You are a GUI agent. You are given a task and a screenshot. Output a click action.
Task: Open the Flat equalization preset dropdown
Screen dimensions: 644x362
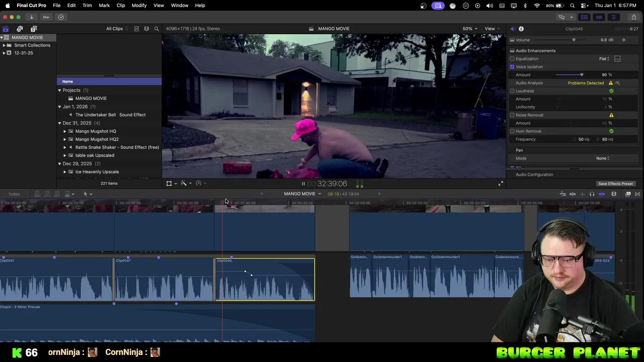click(x=604, y=59)
